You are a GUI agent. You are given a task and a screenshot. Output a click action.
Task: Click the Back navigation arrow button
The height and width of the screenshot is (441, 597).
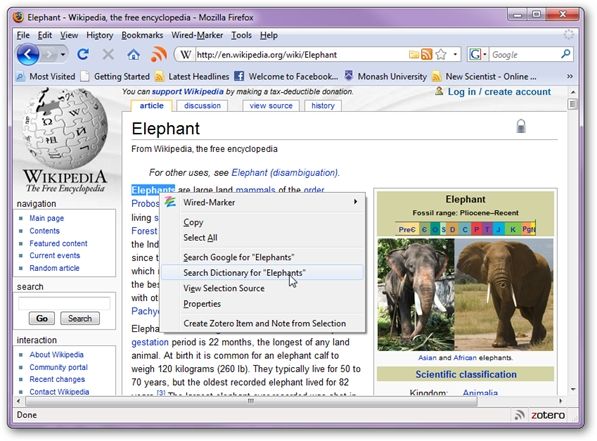(28, 54)
